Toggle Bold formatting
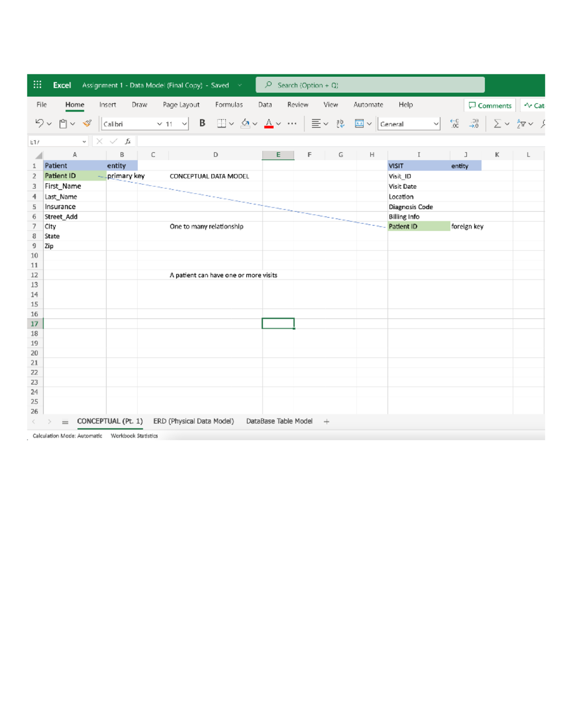Screen dimensions: 563x728 click(x=202, y=123)
